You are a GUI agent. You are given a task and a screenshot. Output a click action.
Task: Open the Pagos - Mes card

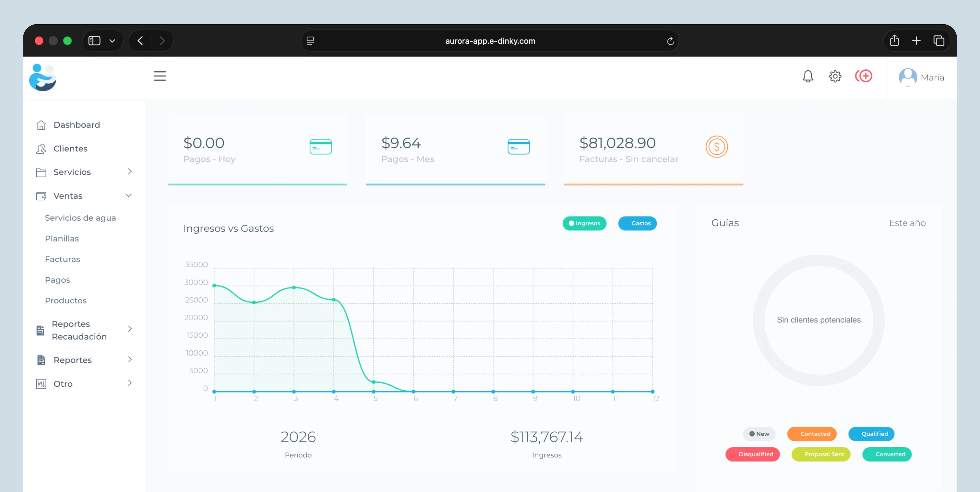pos(455,149)
